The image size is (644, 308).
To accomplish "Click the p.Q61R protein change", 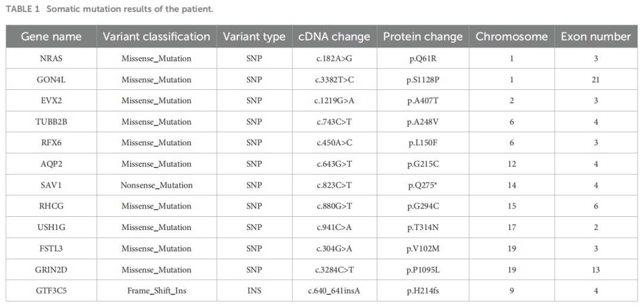I will (423, 58).
